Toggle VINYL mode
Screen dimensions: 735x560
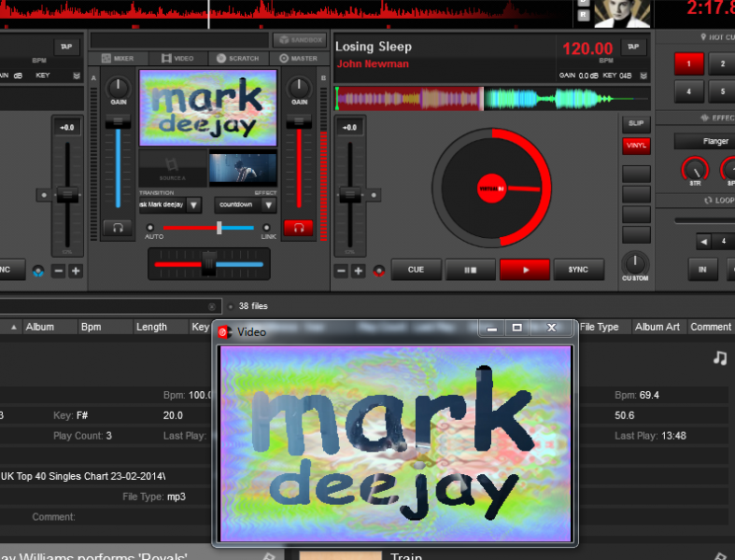636,146
